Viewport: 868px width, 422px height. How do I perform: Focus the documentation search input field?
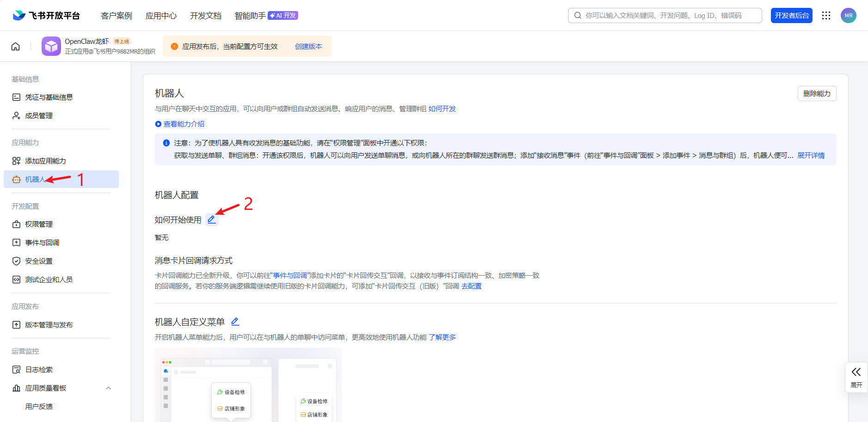pyautogui.click(x=666, y=16)
